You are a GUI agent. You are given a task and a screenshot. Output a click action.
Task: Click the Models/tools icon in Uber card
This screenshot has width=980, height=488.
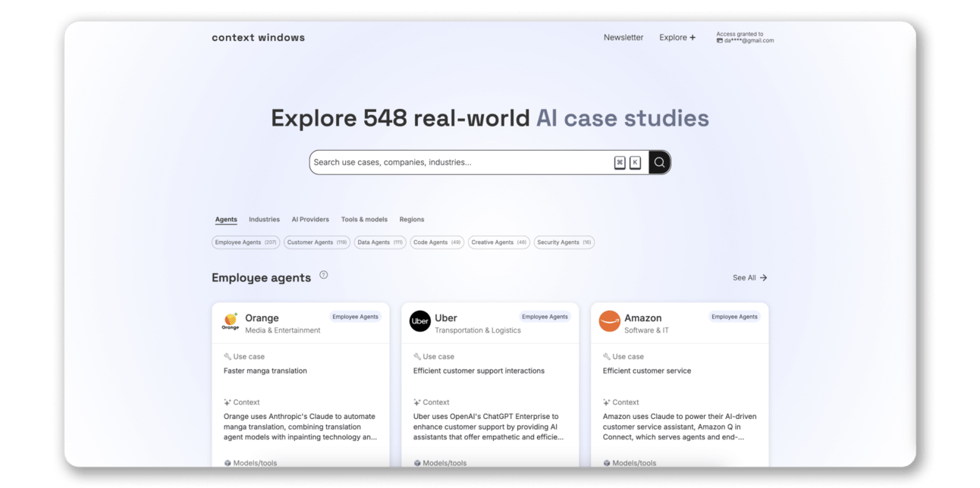pos(417,463)
